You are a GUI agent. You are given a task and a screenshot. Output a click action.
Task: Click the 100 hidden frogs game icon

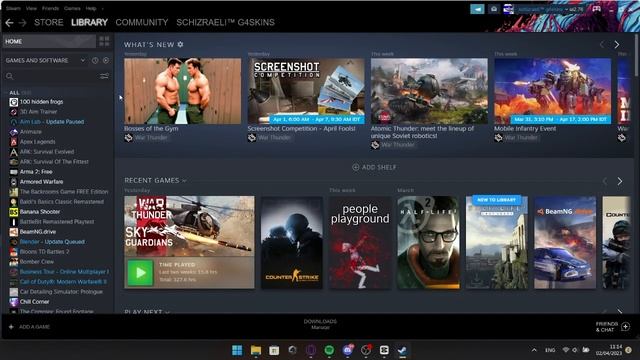tap(13, 102)
